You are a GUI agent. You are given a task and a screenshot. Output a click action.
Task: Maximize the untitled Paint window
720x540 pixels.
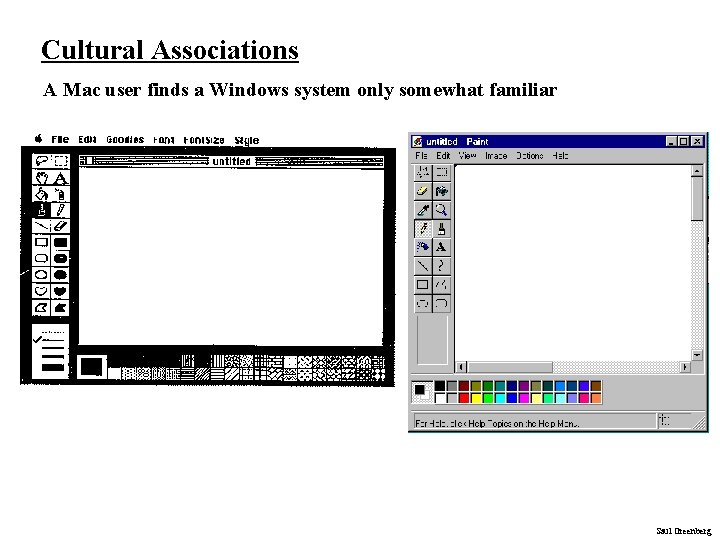(x=684, y=141)
